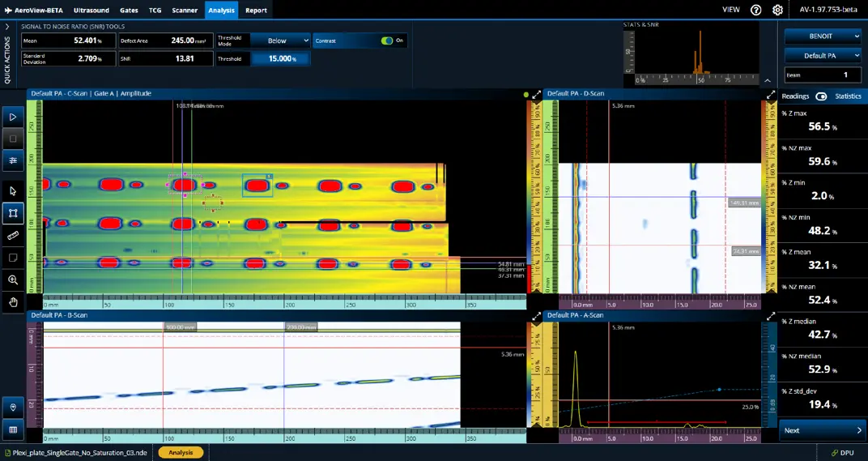The height and width of the screenshot is (461, 868).
Task: Select the rectangle selection box tool
Action: click(13, 213)
